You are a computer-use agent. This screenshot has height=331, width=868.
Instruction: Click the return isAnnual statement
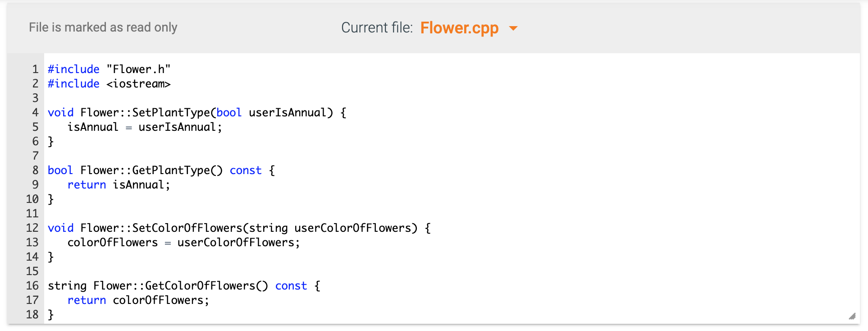pos(119,184)
